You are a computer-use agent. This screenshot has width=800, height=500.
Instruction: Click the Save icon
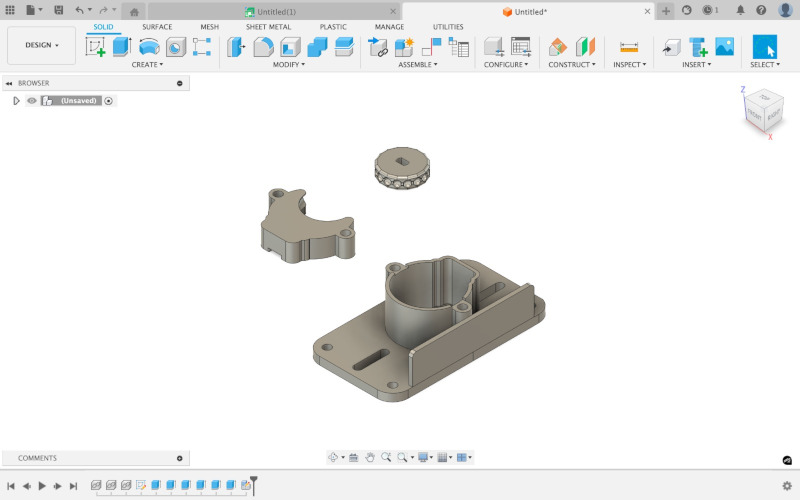(59, 10)
